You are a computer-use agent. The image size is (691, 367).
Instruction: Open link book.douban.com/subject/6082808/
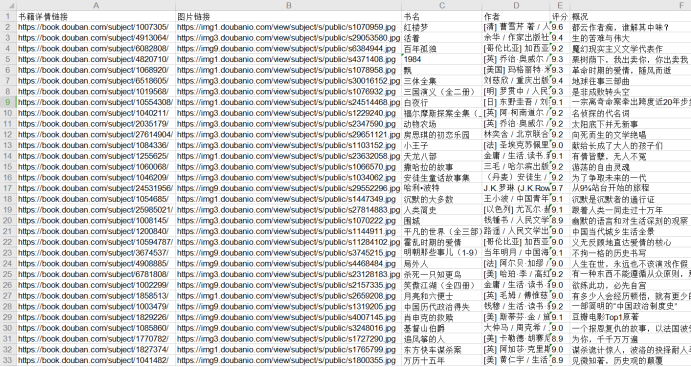[x=93, y=48]
